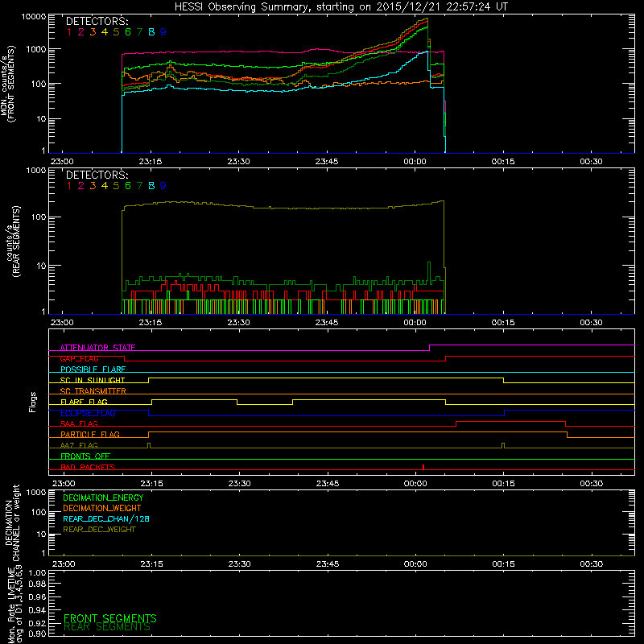644x644 pixels.
Task: Click the REAR_DEC_CHAN/128 legend entry
Action: 106,518
